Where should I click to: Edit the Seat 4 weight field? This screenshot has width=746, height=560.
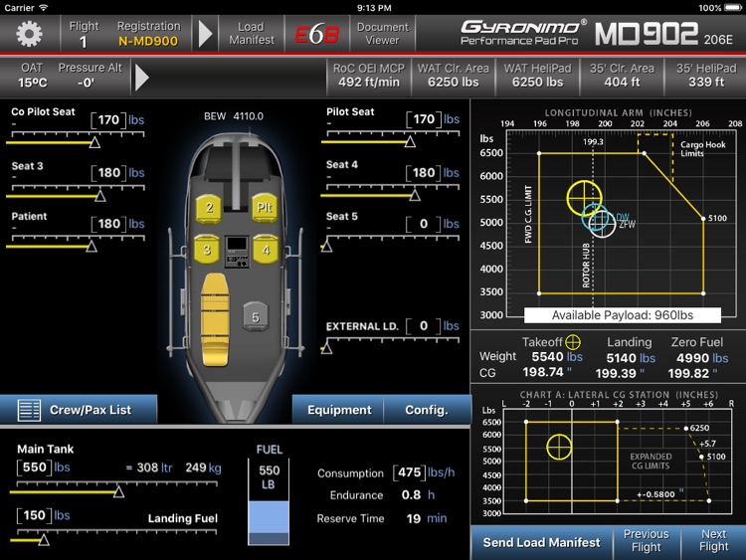424,173
